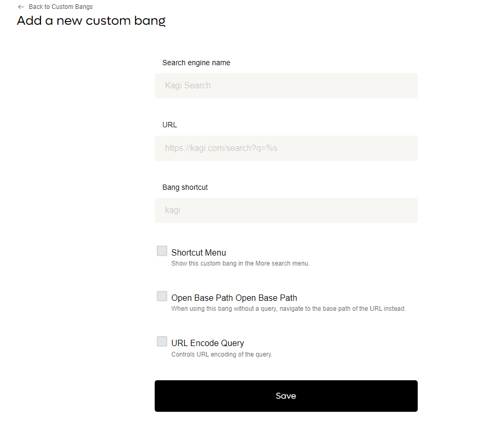Click the https://kagi.com/search placeholder field
The width and height of the screenshot is (504, 426).
coord(286,148)
